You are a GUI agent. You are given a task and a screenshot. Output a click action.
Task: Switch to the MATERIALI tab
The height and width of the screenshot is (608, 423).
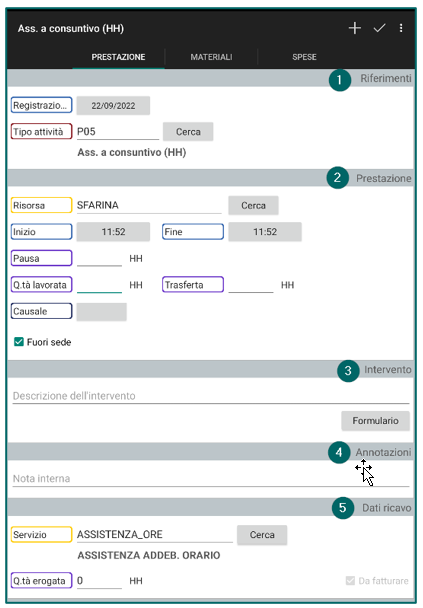click(x=211, y=57)
